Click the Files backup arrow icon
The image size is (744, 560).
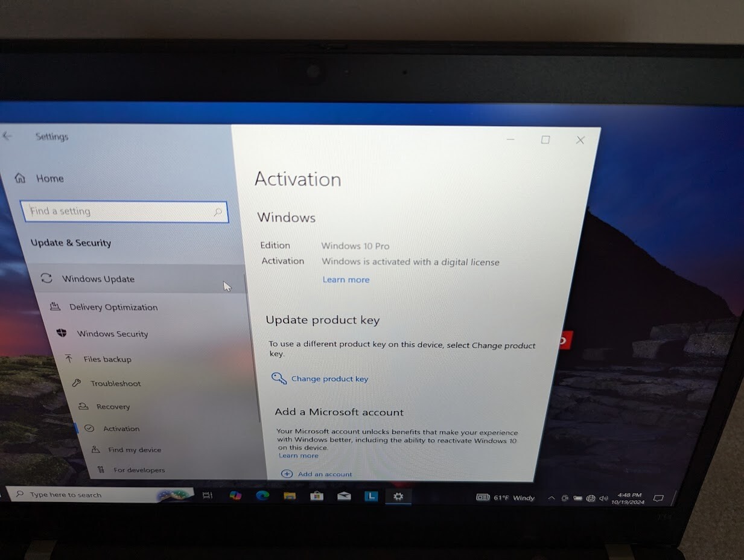[x=69, y=358]
